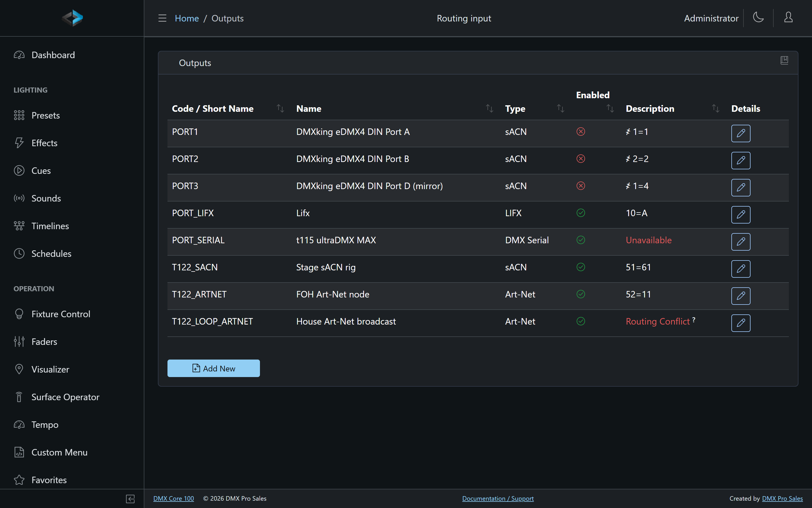This screenshot has height=508, width=812.
Task: Sort by Name column
Action: coord(489,109)
